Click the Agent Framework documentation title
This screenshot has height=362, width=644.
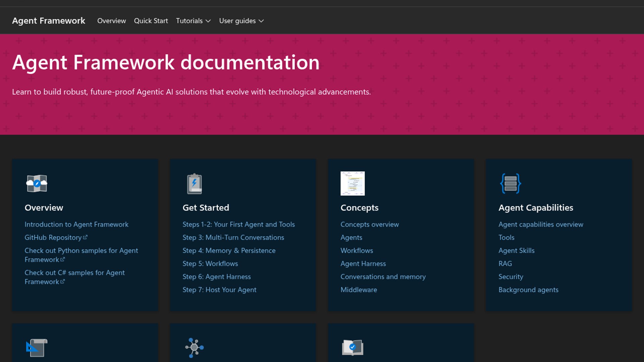[x=166, y=62]
